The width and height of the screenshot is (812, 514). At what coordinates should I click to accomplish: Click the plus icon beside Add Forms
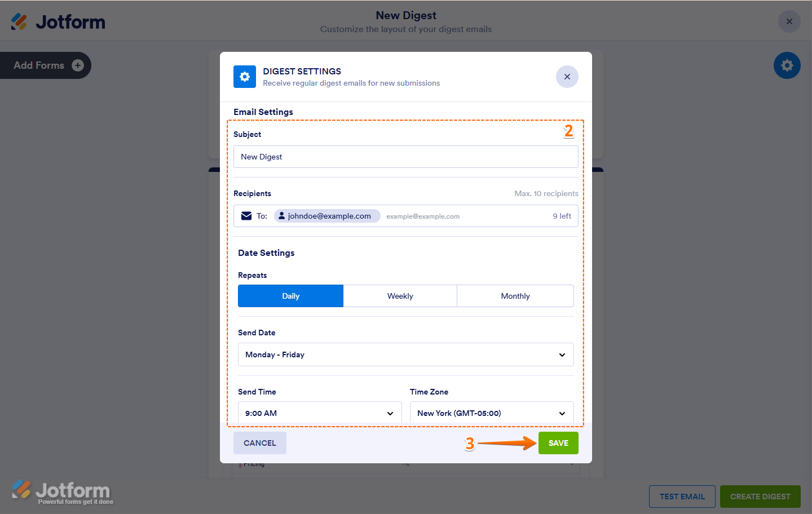78,65
